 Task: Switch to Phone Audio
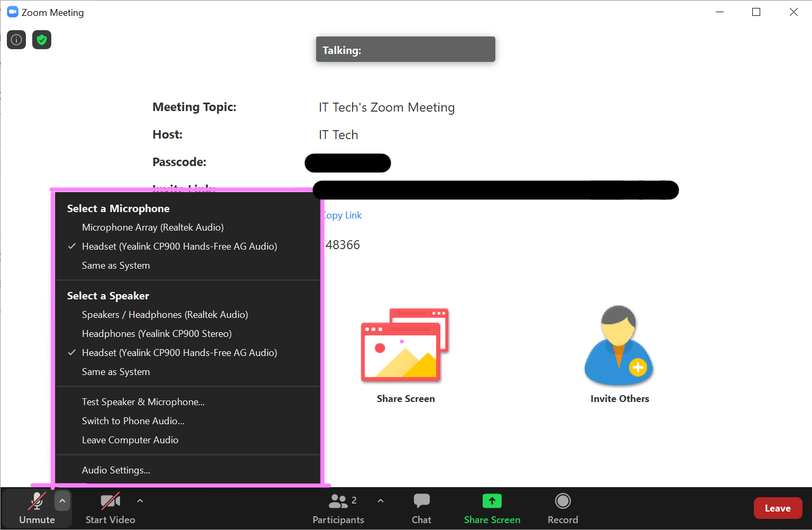(188, 421)
